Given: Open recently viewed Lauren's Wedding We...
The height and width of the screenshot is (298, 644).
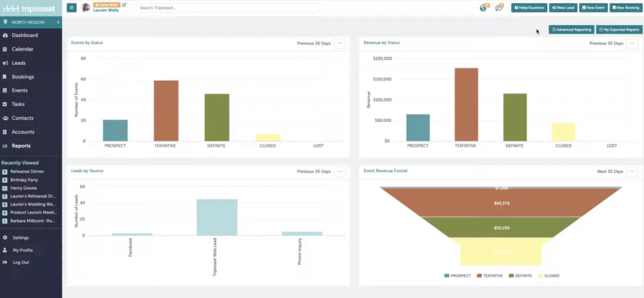Looking at the screenshot, I should pos(33,204).
